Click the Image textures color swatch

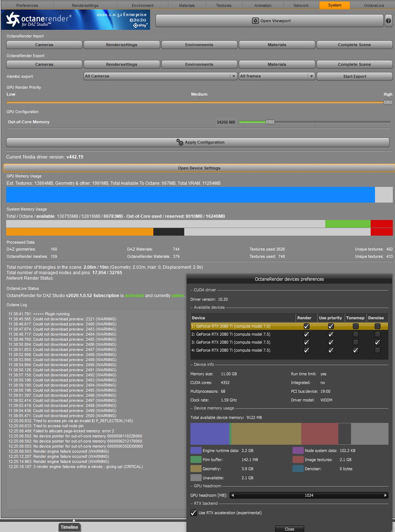coord(298,460)
